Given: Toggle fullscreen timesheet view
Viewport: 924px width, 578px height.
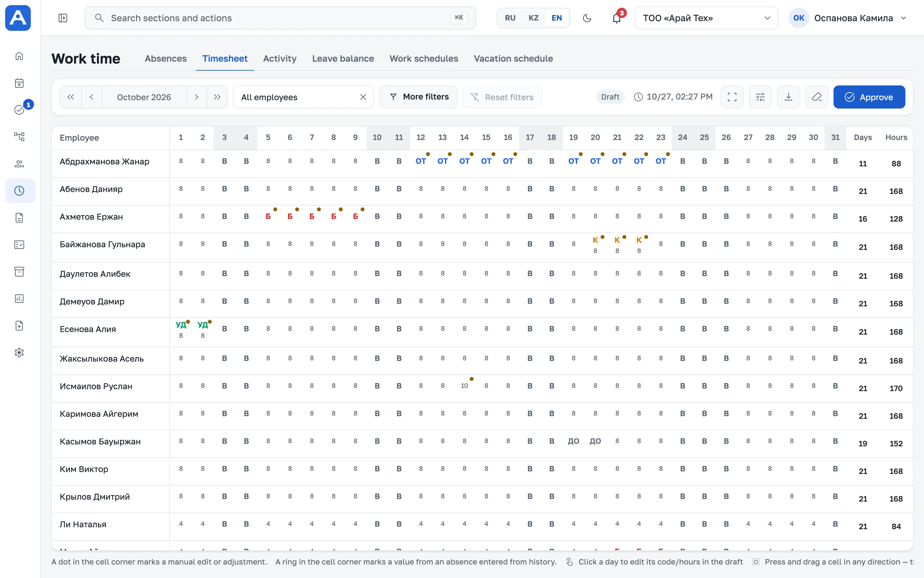Looking at the screenshot, I should (732, 97).
